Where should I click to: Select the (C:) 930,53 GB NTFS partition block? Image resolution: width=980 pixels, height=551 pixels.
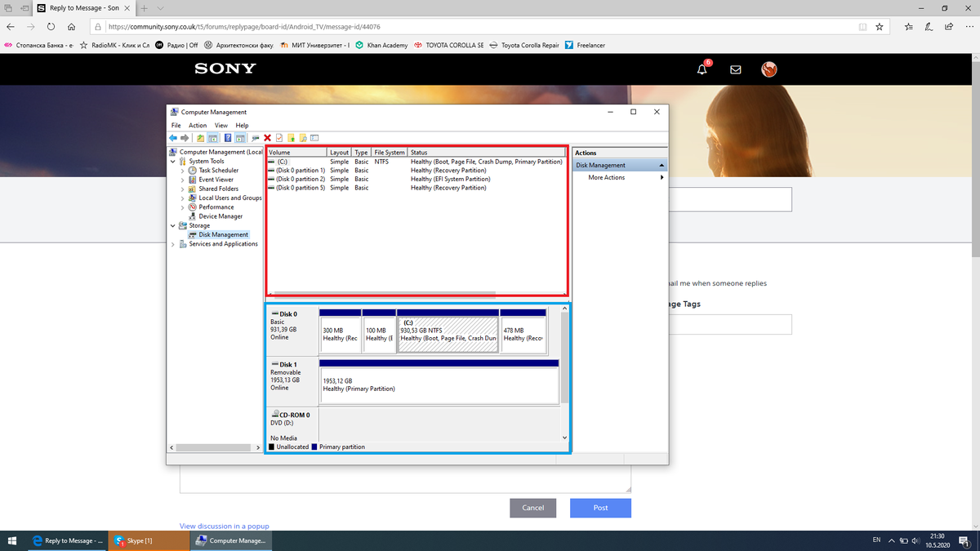(x=448, y=335)
